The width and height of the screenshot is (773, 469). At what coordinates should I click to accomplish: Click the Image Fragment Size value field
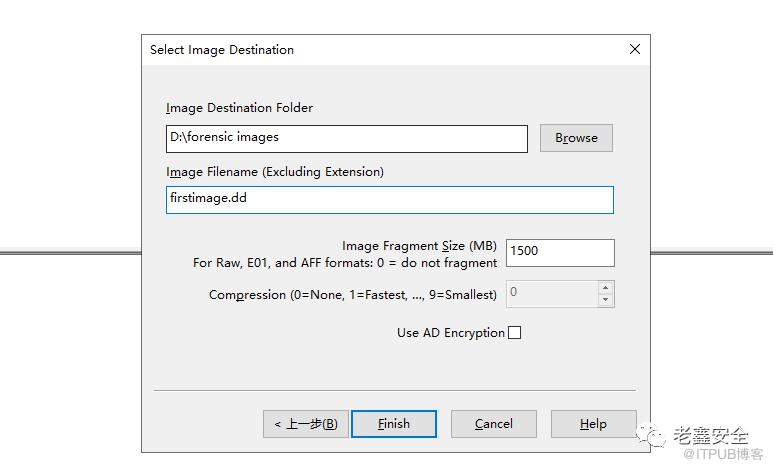[560, 252]
